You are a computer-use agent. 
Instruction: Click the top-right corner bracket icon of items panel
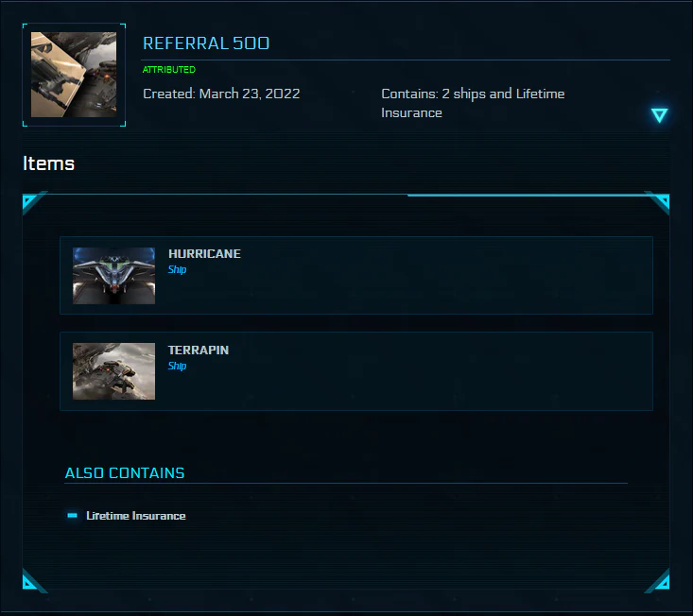(658, 203)
